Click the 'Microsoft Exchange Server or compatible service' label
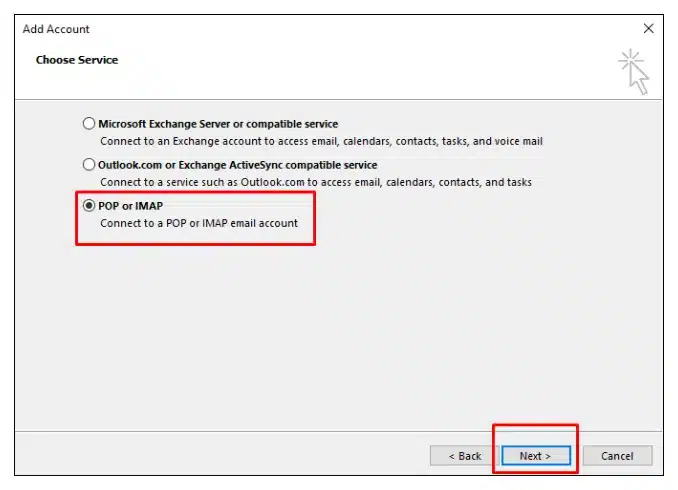The height and width of the screenshot is (490, 678). (218, 124)
